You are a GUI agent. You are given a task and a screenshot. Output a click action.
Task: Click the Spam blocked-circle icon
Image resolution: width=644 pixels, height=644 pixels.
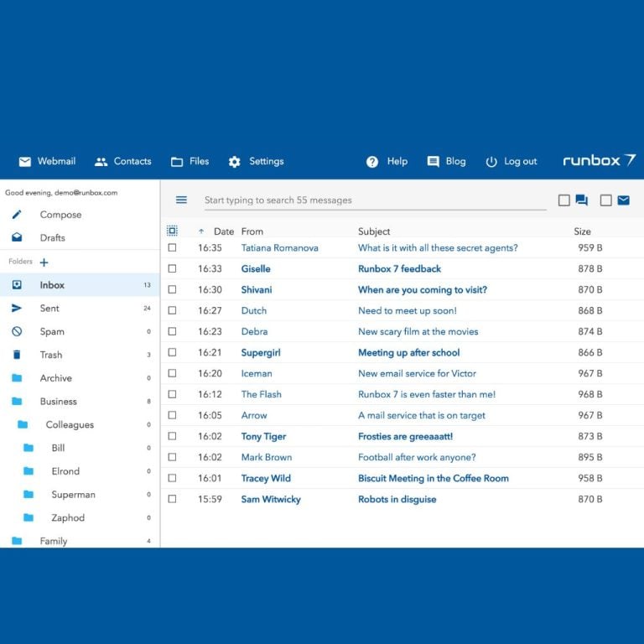(17, 331)
